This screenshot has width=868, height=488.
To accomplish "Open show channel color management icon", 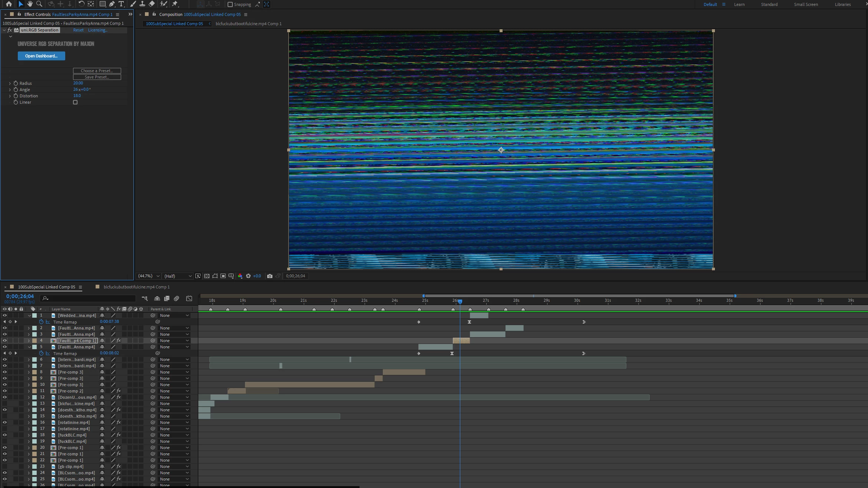I will tap(240, 276).
